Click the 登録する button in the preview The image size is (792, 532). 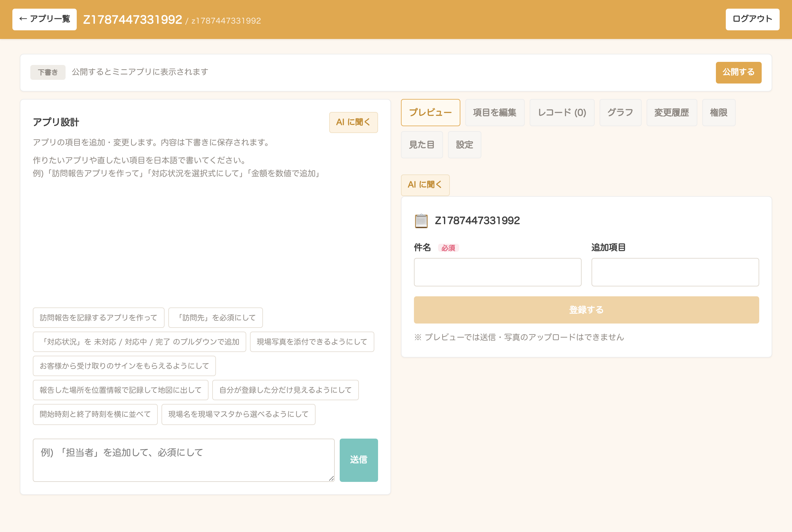point(586,310)
